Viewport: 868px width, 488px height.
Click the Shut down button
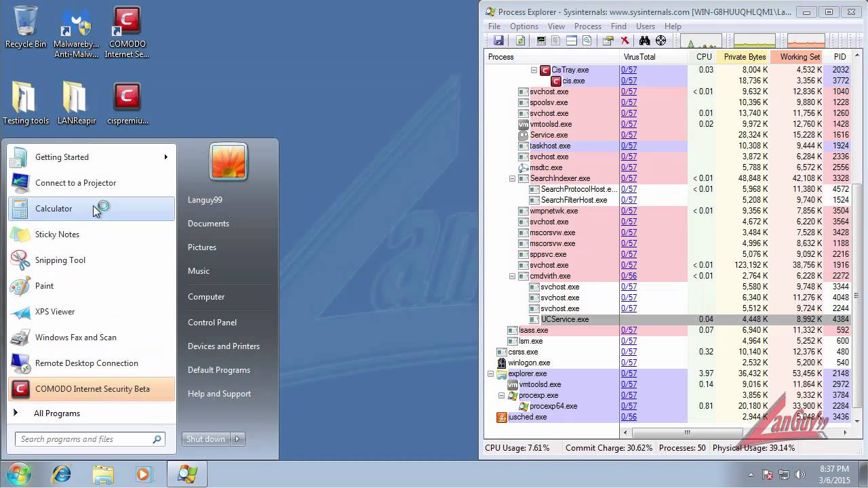[x=206, y=439]
